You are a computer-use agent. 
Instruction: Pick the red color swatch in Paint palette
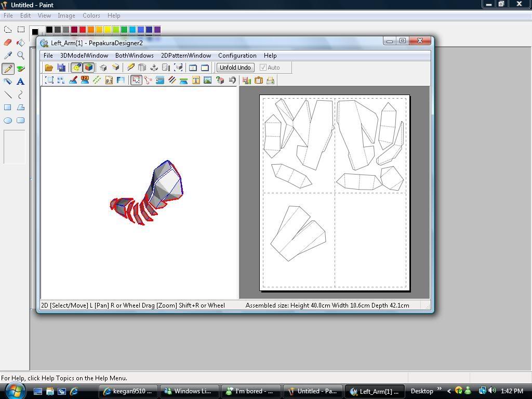[x=83, y=30]
